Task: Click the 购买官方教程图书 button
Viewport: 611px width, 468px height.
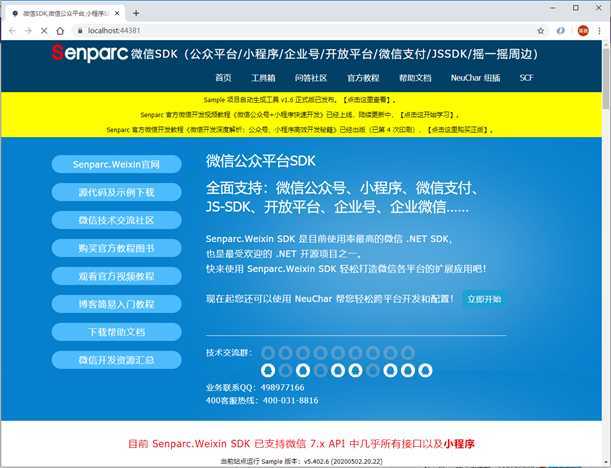Action: [117, 248]
